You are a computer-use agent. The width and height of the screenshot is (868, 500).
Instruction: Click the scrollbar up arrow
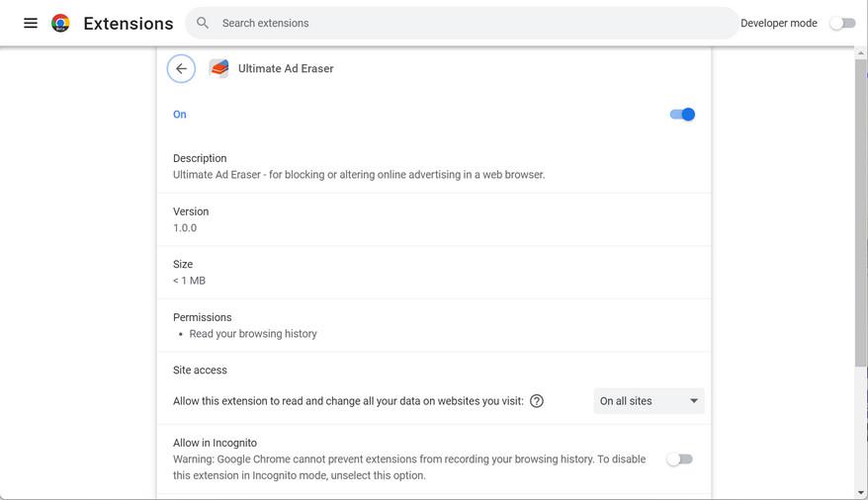(860, 53)
